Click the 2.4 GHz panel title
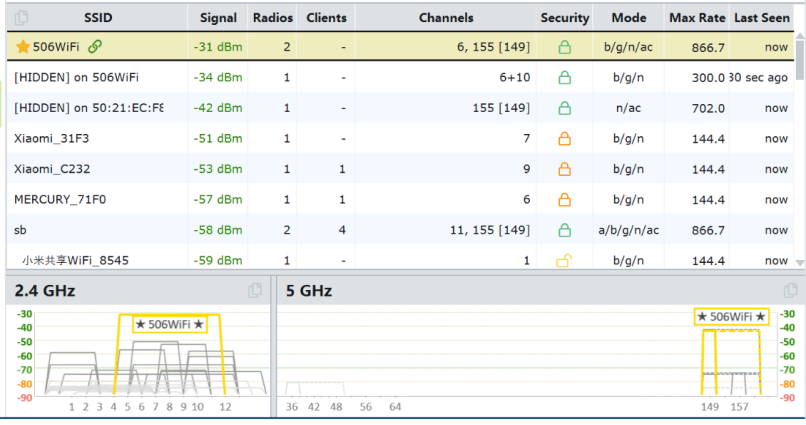This screenshot has width=806, height=425. coord(45,290)
